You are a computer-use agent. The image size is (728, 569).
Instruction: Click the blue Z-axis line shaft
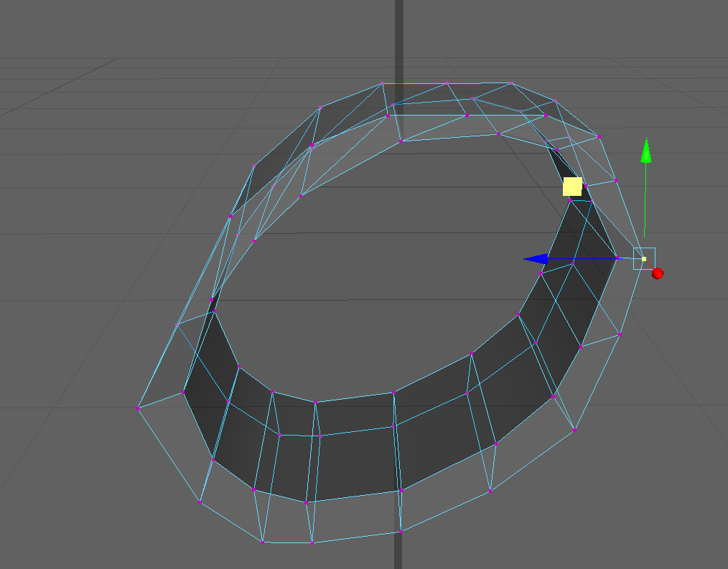(582, 258)
